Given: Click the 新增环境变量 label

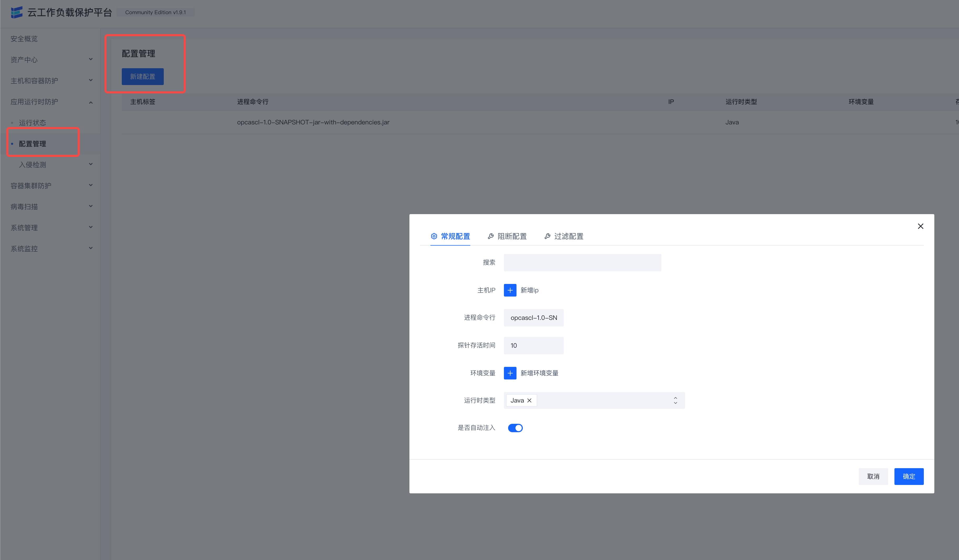Looking at the screenshot, I should click(x=539, y=373).
